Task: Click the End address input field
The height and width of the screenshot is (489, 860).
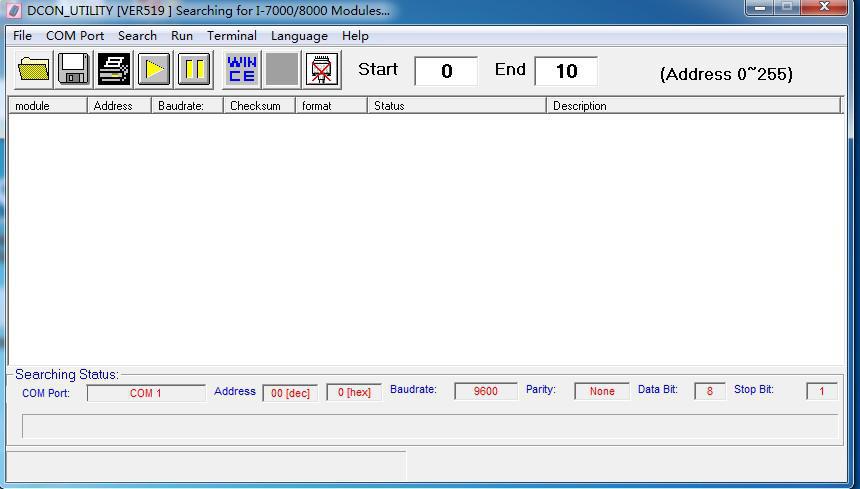Action: [566, 71]
